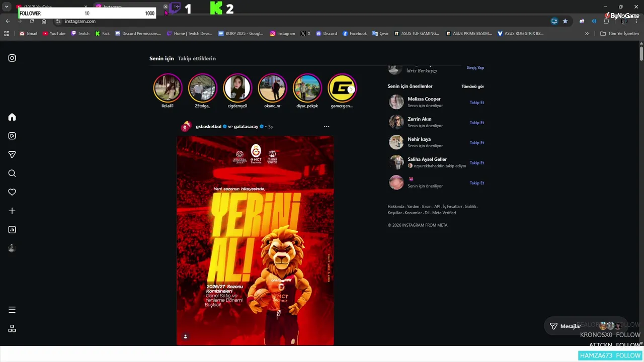
Task: Open the Discord Permissions bookmark
Action: point(138,34)
